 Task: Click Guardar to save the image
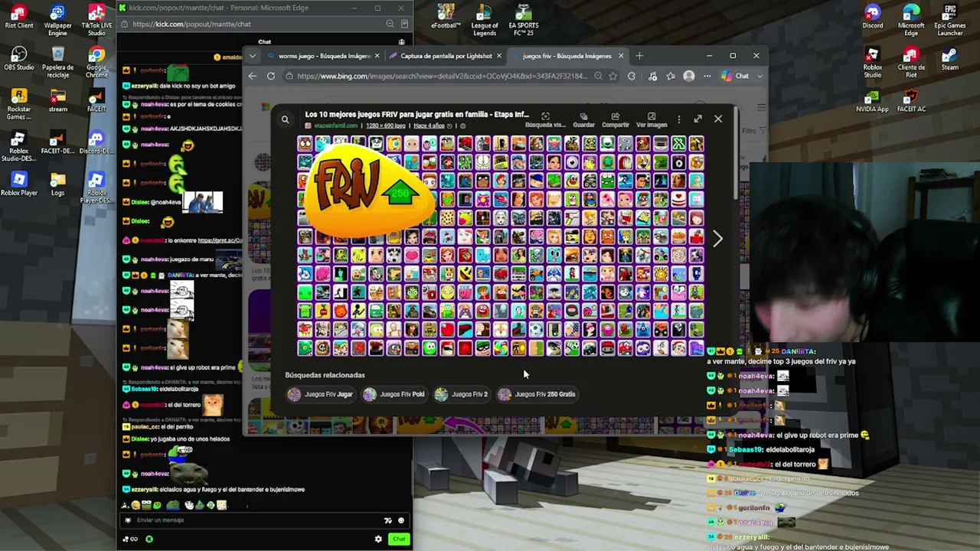(x=583, y=120)
